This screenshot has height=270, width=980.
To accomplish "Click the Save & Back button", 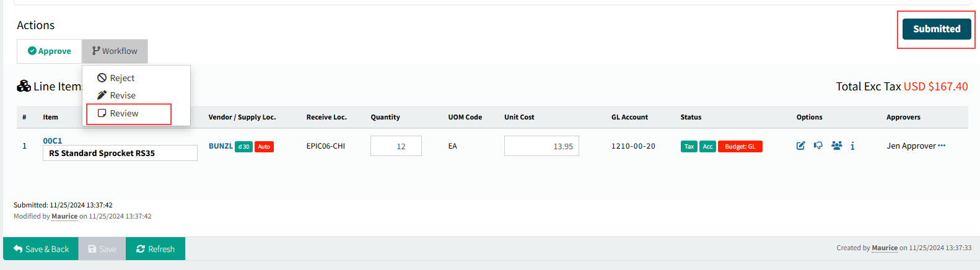I will point(41,249).
